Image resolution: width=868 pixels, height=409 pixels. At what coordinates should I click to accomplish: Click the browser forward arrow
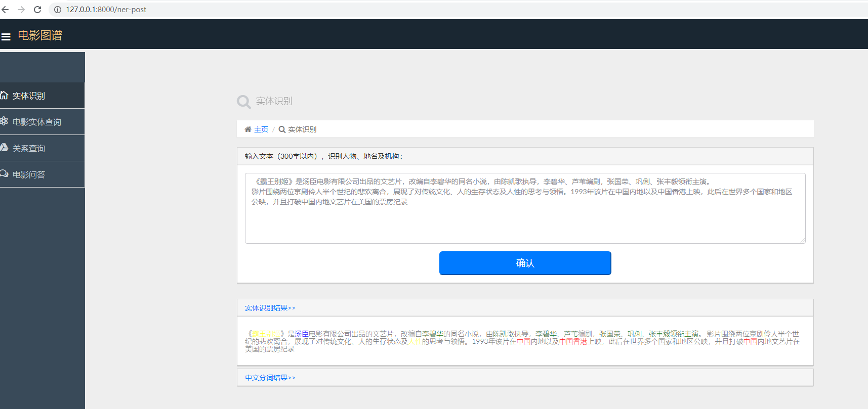(21, 10)
